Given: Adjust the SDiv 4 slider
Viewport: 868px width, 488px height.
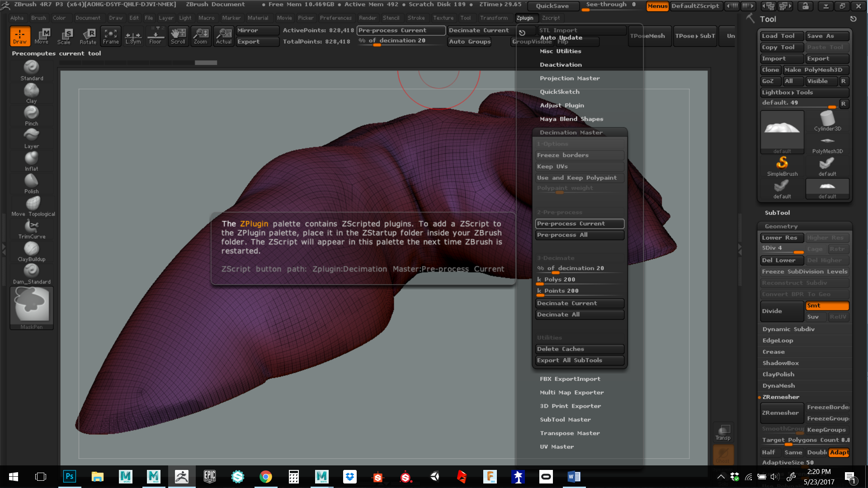Looking at the screenshot, I should 782,249.
